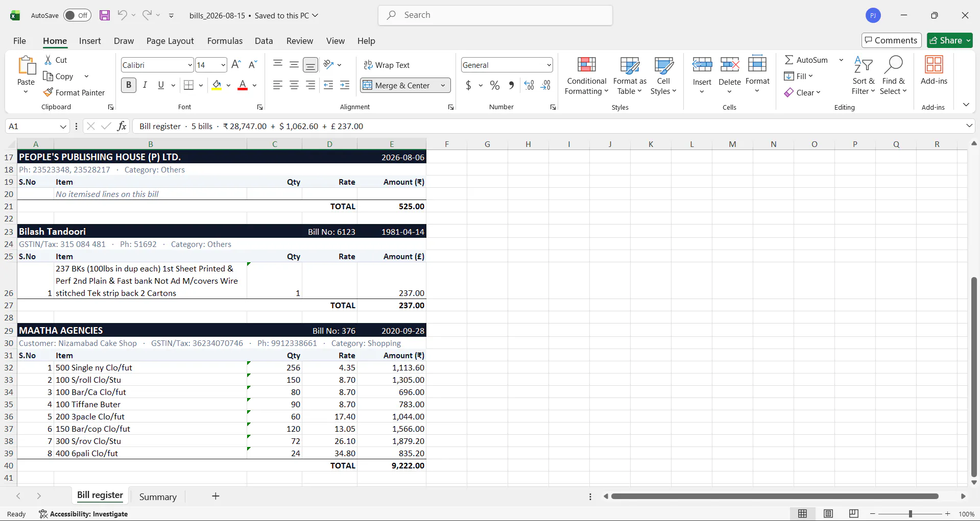Click the Paste clipboard icon

click(x=26, y=65)
